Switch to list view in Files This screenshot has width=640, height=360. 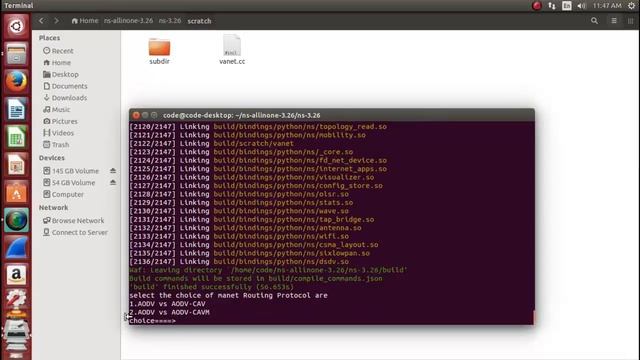click(614, 21)
